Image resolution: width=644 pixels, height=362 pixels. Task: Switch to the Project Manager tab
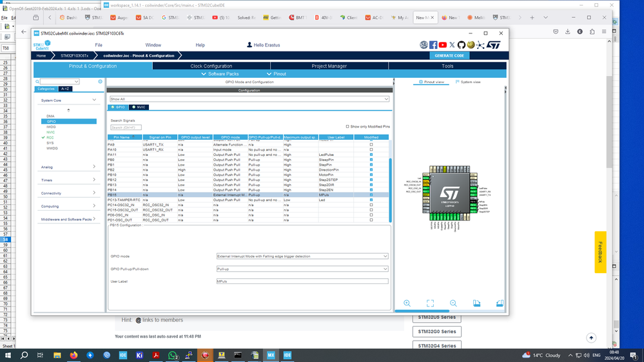pyautogui.click(x=329, y=66)
